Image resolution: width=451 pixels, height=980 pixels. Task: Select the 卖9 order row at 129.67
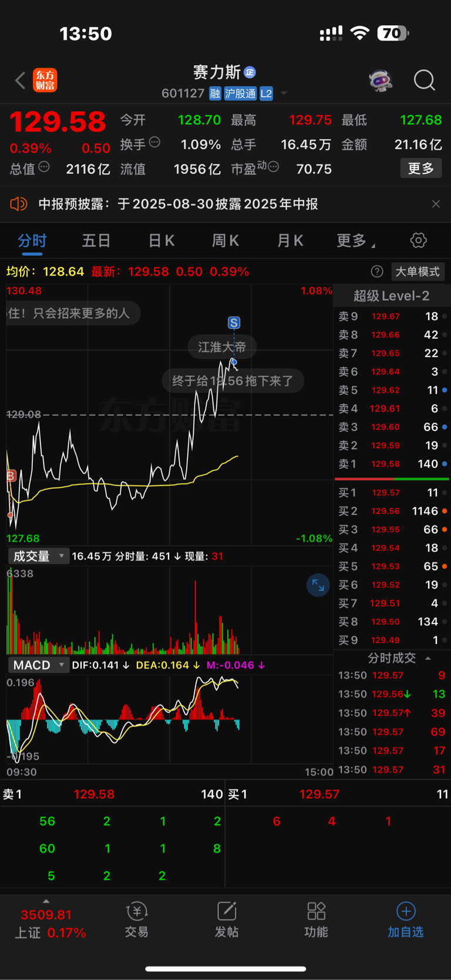pyautogui.click(x=392, y=316)
